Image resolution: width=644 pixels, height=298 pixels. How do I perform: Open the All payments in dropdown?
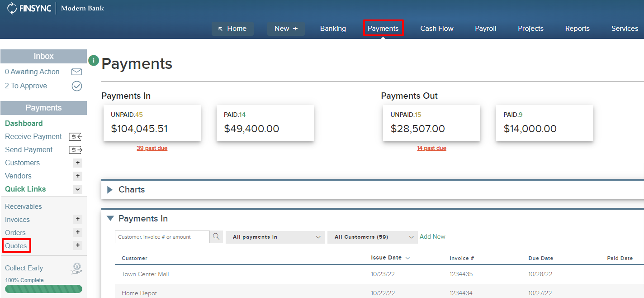click(x=275, y=237)
